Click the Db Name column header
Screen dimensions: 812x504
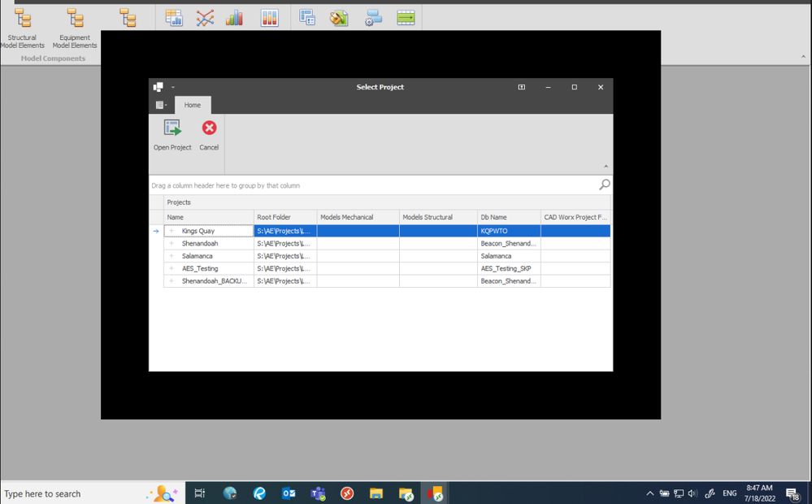tap(509, 217)
